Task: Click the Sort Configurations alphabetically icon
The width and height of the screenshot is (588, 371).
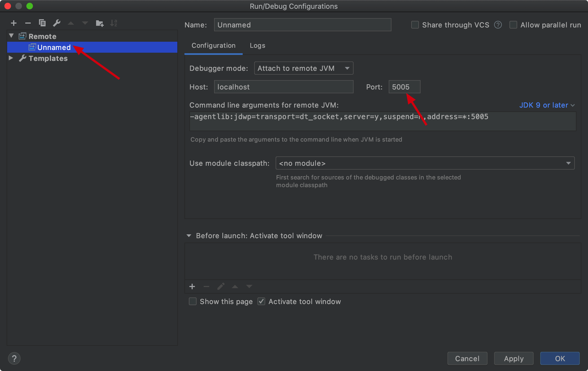Action: pos(114,23)
